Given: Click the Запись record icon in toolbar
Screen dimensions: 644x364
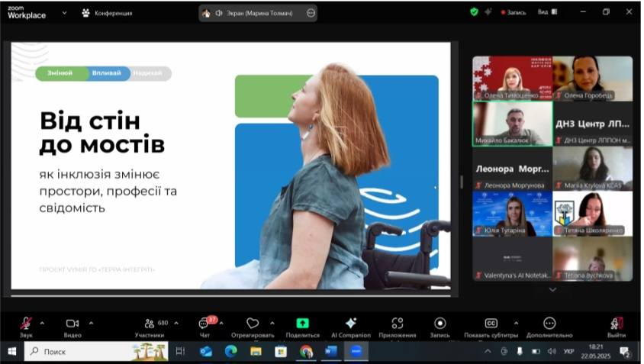Looking at the screenshot, I should tap(440, 324).
